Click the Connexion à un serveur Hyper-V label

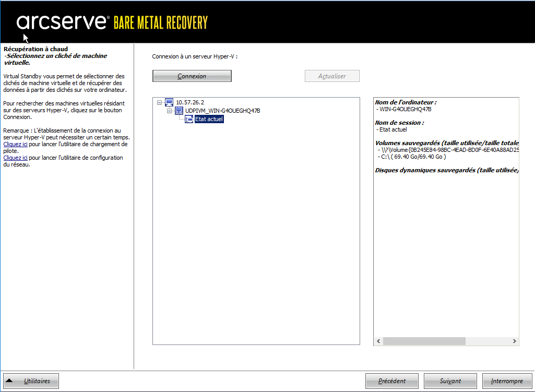[x=195, y=56]
